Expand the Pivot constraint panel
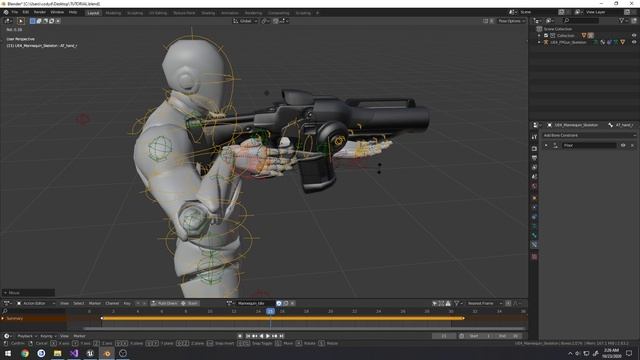The image size is (640, 360). pyautogui.click(x=546, y=145)
